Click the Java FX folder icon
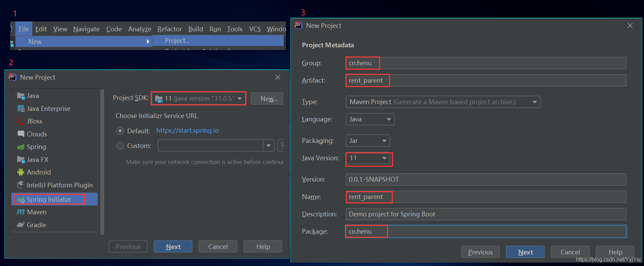This screenshot has width=644, height=266. tap(21, 160)
